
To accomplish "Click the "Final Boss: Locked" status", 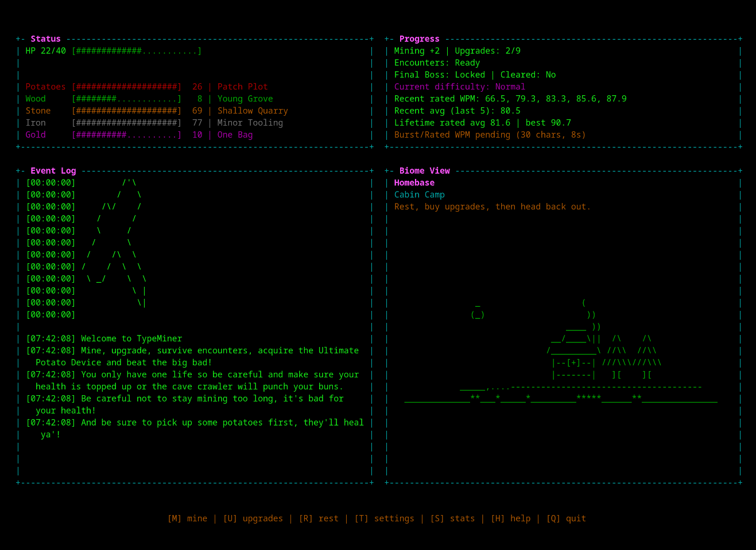I will pyautogui.click(x=440, y=75).
